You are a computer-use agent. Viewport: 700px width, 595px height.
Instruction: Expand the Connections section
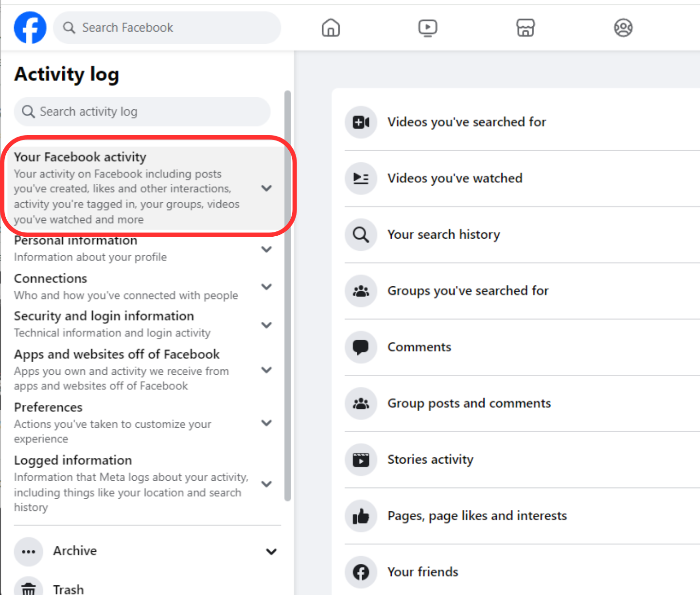[x=266, y=287]
